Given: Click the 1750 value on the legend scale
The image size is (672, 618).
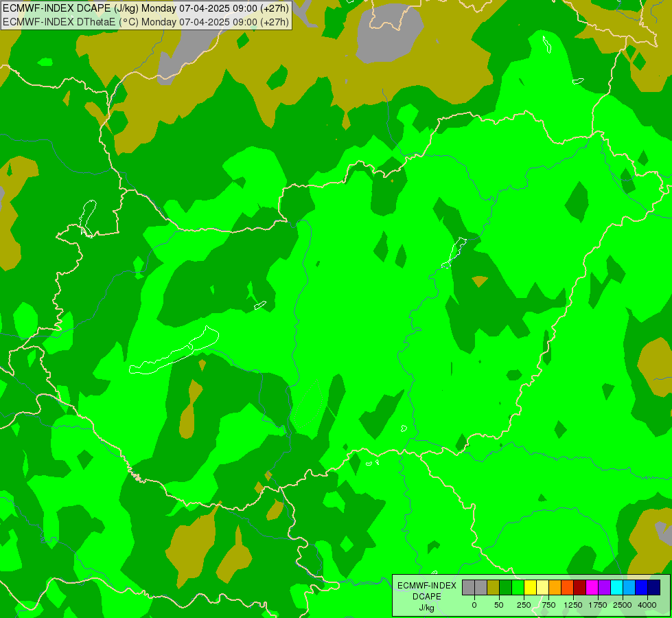Looking at the screenshot, I should [x=598, y=605].
